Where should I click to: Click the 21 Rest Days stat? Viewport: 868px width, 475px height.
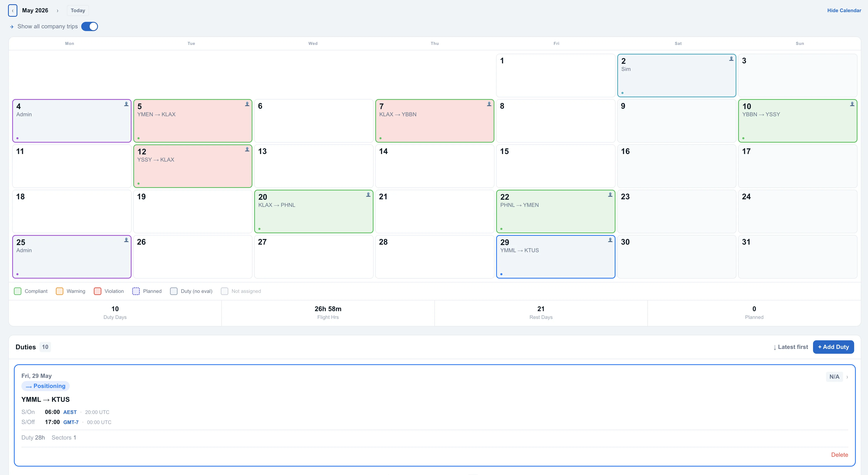tap(541, 313)
